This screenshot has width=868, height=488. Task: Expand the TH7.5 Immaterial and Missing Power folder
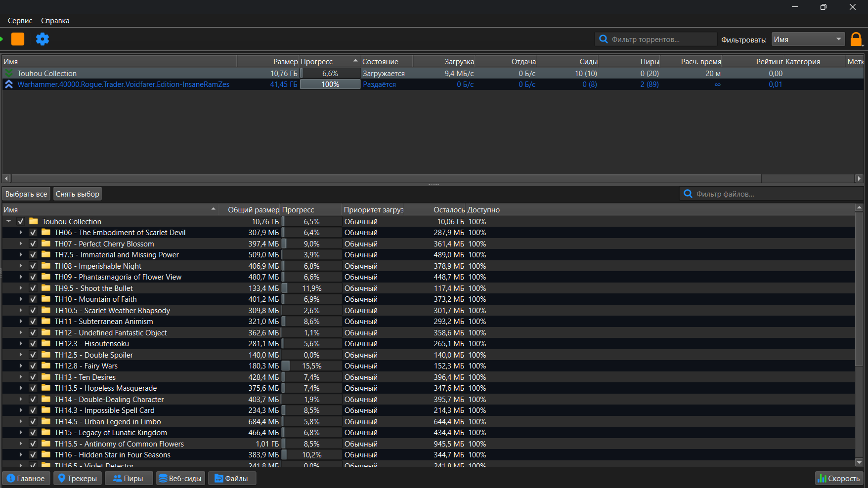tap(21, 255)
